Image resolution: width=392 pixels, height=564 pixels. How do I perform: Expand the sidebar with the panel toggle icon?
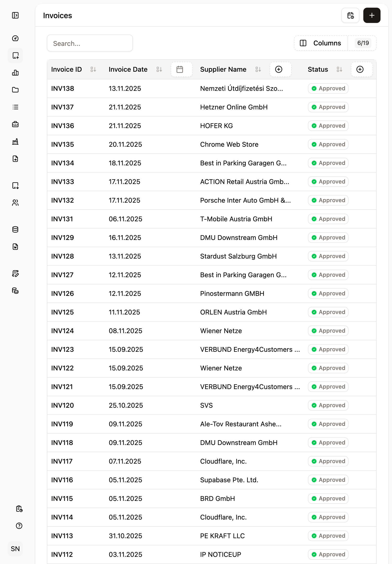click(x=15, y=16)
